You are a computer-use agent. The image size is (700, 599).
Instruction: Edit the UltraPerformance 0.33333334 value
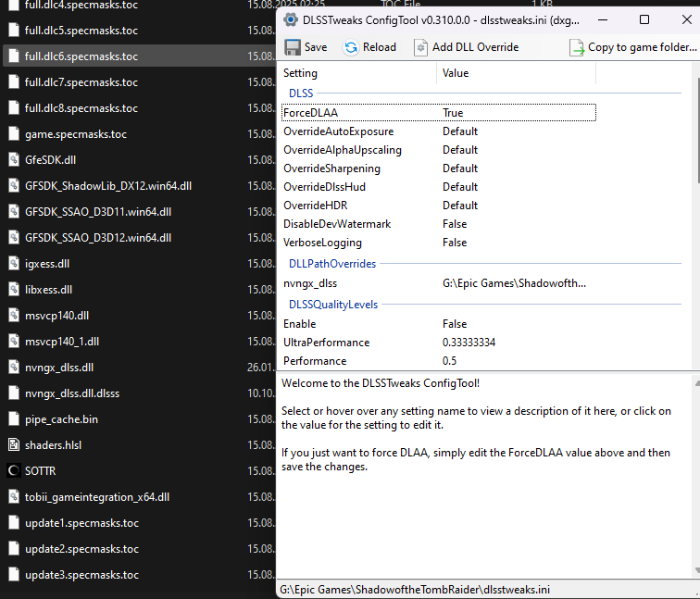[469, 343]
